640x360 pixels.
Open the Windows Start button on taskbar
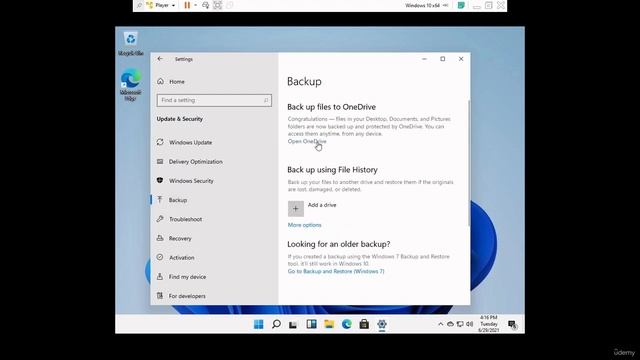click(258, 324)
